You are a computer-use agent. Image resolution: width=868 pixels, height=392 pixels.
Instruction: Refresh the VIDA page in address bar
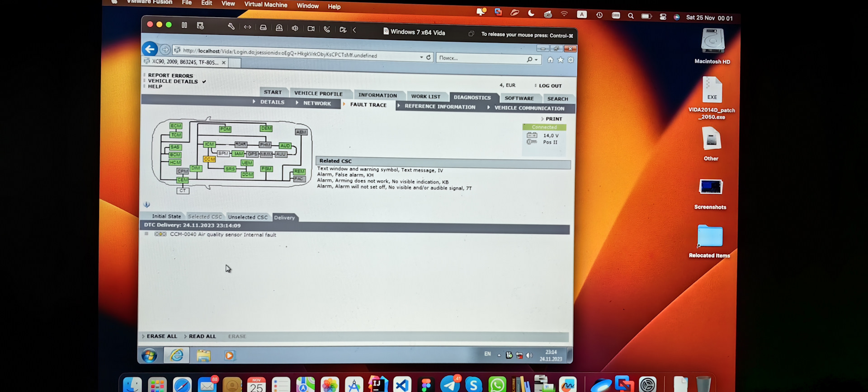point(429,57)
